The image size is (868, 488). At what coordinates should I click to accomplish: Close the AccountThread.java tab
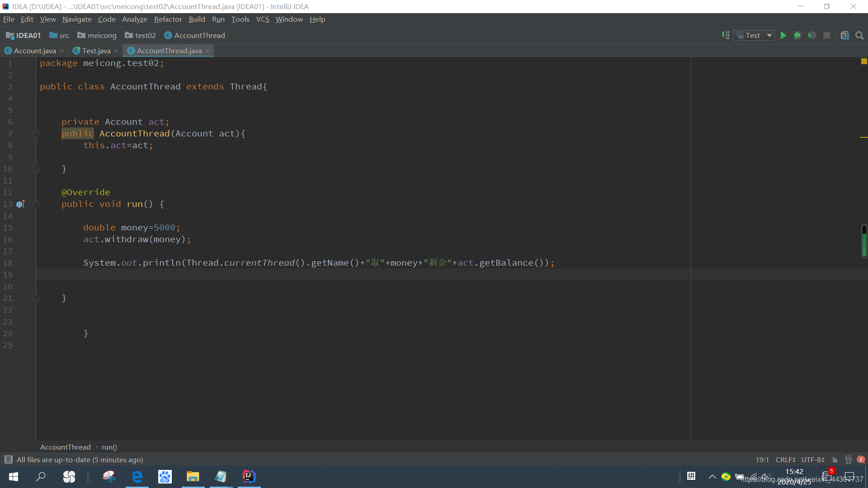pyautogui.click(x=208, y=51)
